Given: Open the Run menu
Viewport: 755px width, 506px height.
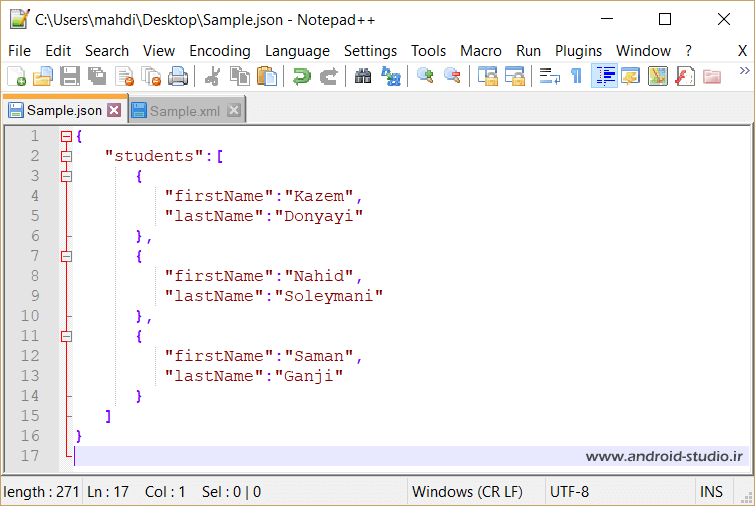Looking at the screenshot, I should (x=528, y=51).
